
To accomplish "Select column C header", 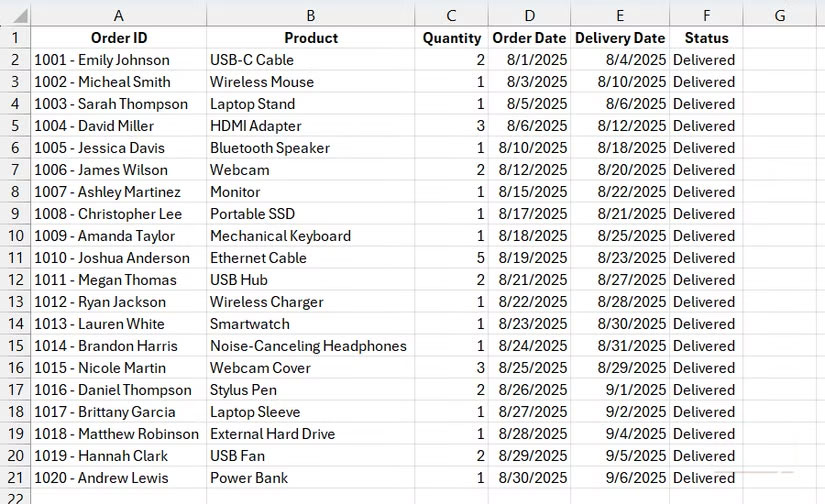I will (x=452, y=15).
